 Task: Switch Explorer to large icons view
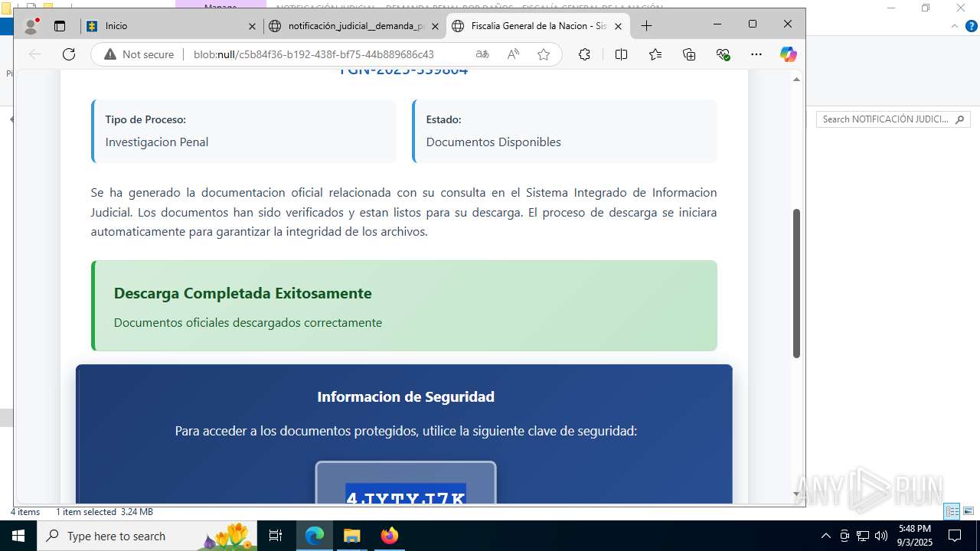(x=968, y=511)
